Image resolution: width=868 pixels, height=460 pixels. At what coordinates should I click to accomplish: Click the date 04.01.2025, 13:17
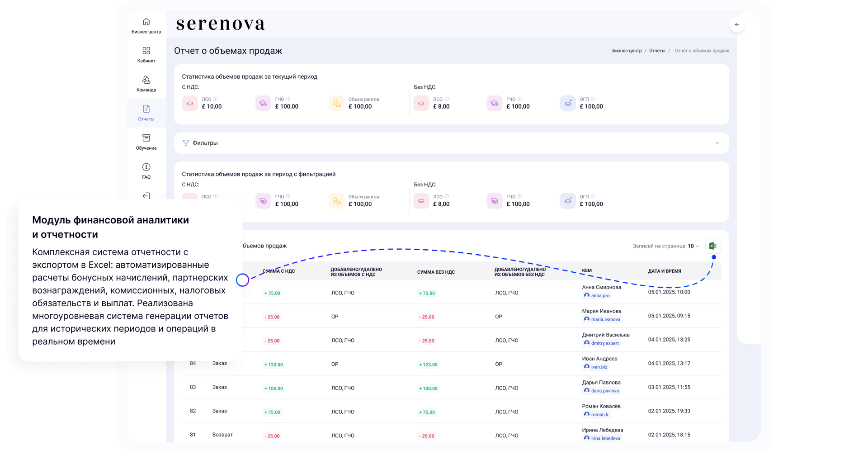669,363
